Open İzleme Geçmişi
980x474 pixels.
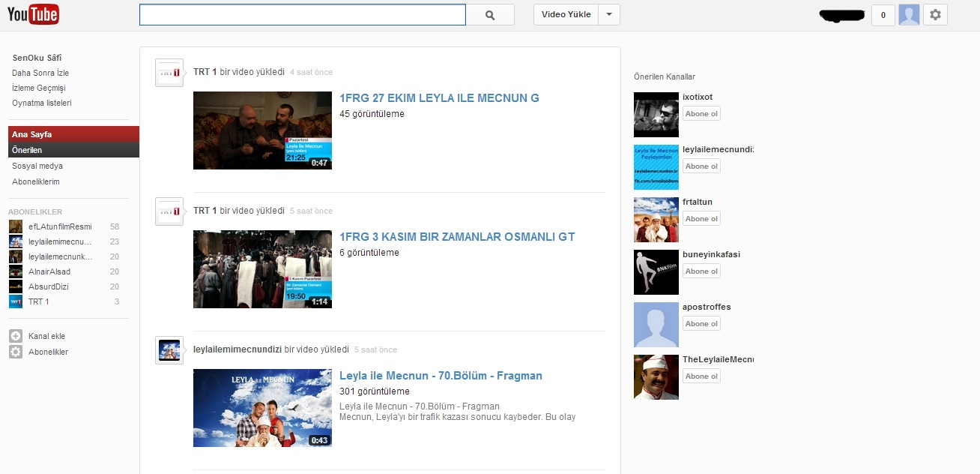click(x=39, y=88)
